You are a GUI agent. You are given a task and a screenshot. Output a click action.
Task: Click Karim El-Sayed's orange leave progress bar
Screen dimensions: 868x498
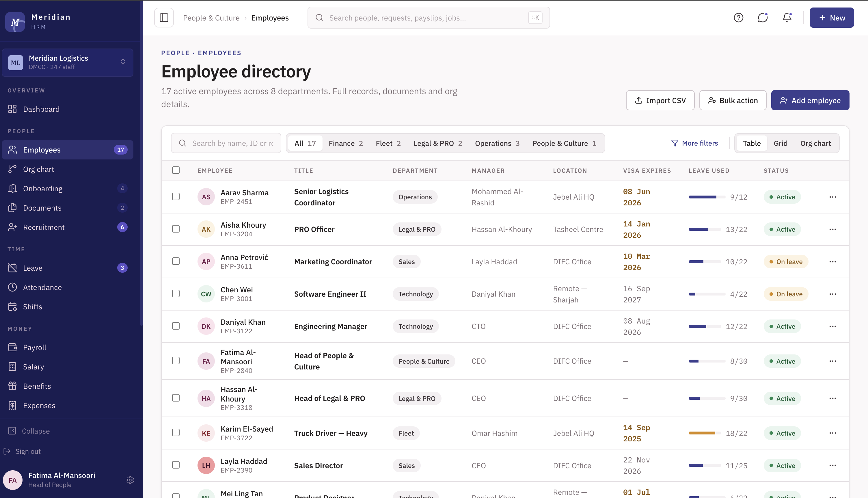705,433
